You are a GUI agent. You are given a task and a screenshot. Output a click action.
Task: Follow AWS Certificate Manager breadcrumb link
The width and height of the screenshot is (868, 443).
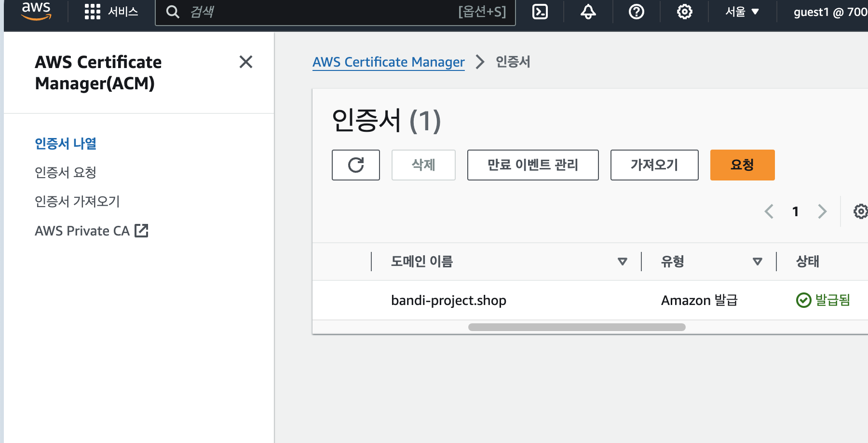click(x=389, y=62)
